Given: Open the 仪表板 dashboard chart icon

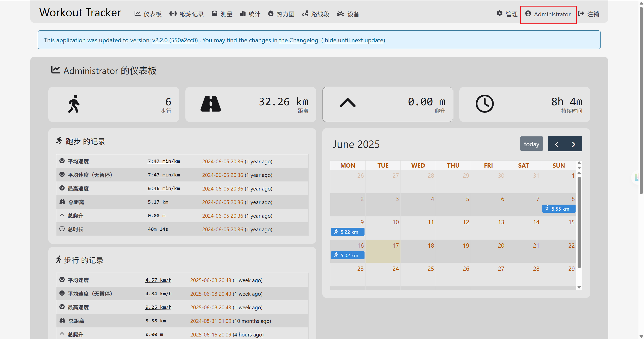Looking at the screenshot, I should click(x=137, y=14).
